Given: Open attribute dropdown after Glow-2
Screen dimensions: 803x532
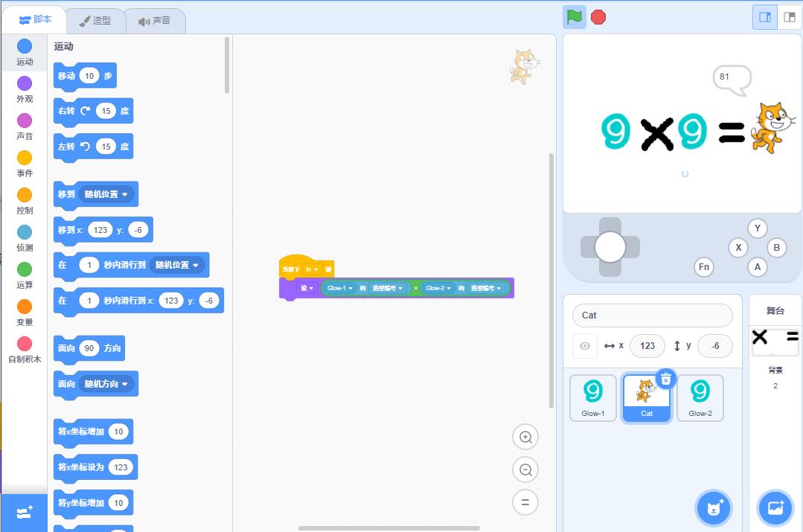Looking at the screenshot, I should point(486,288).
